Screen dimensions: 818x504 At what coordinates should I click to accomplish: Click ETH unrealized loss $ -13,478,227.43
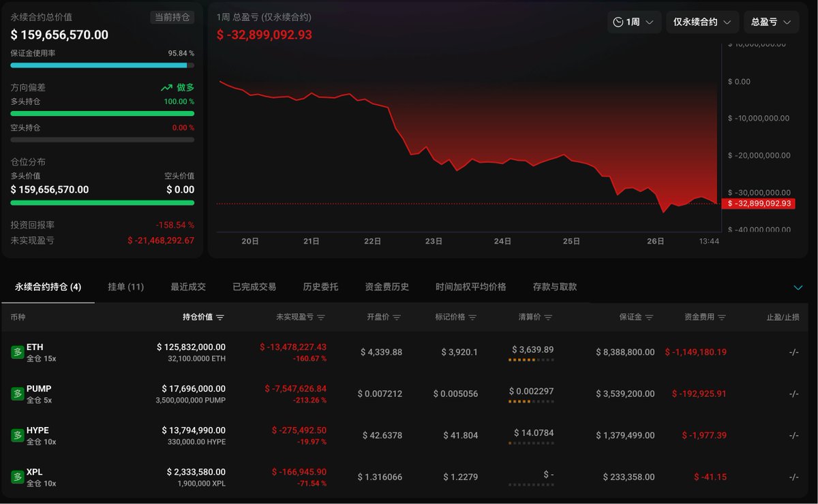pyautogui.click(x=293, y=347)
